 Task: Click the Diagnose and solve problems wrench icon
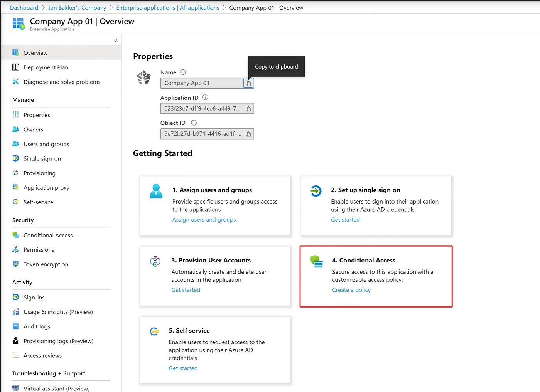point(15,82)
